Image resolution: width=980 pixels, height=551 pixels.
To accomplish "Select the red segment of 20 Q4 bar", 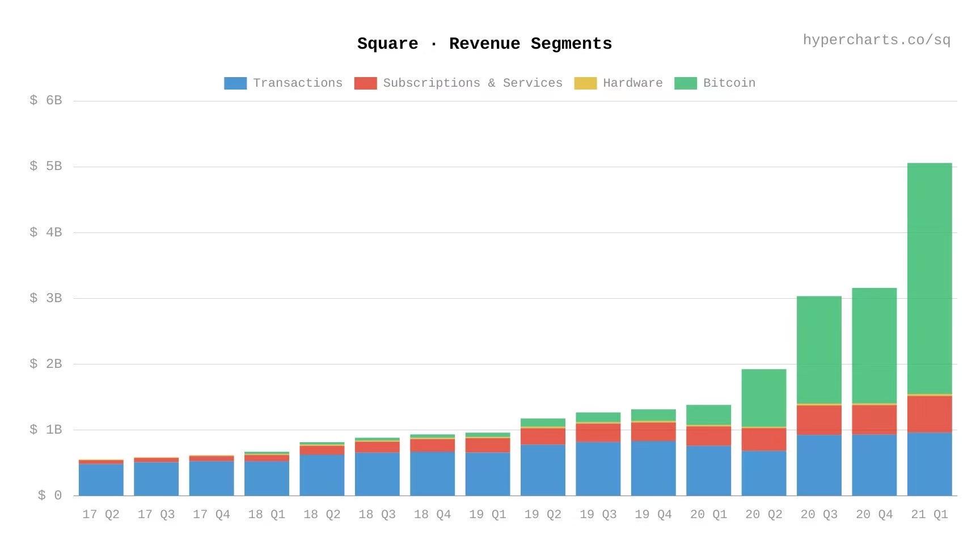I will [874, 419].
